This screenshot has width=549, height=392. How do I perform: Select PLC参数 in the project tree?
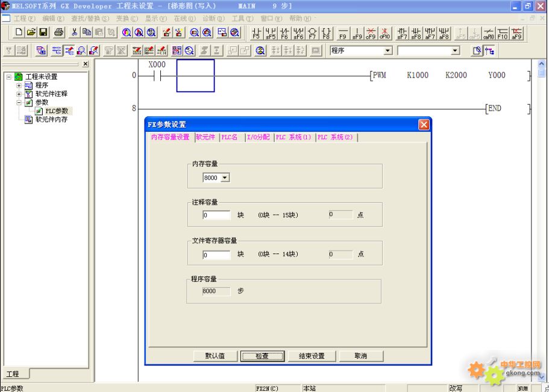57,111
